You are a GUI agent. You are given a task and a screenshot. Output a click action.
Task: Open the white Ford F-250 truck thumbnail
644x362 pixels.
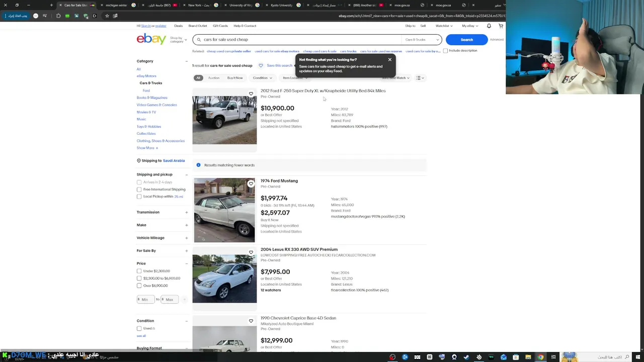pyautogui.click(x=224, y=120)
